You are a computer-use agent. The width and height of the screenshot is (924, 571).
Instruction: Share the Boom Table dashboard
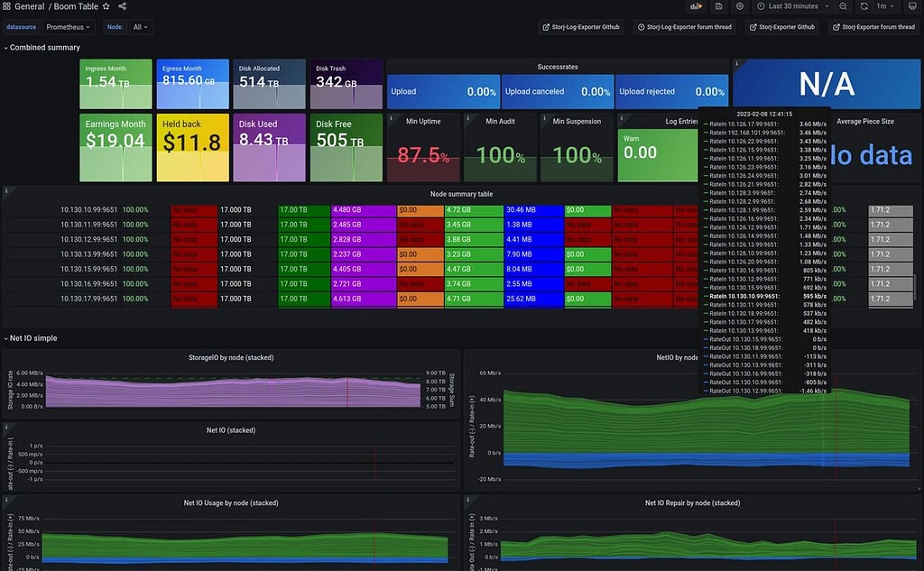[121, 5]
